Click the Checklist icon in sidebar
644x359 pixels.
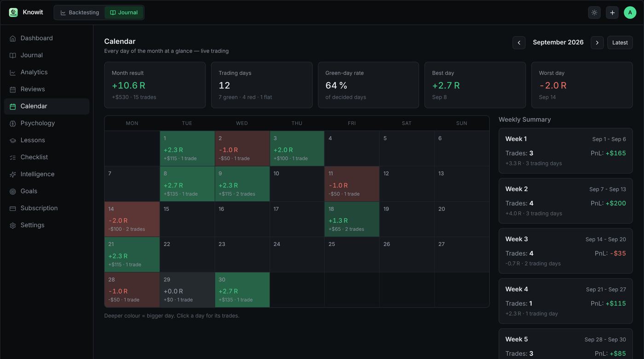[x=13, y=158]
